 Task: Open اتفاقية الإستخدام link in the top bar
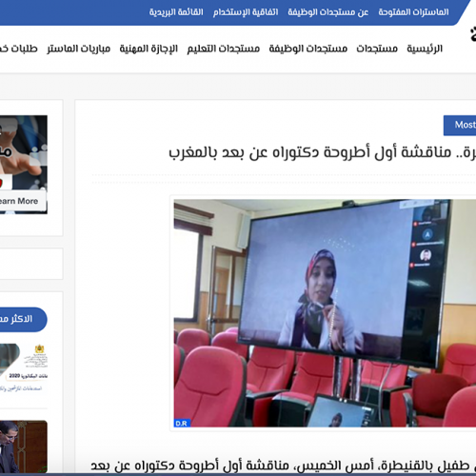point(246,12)
